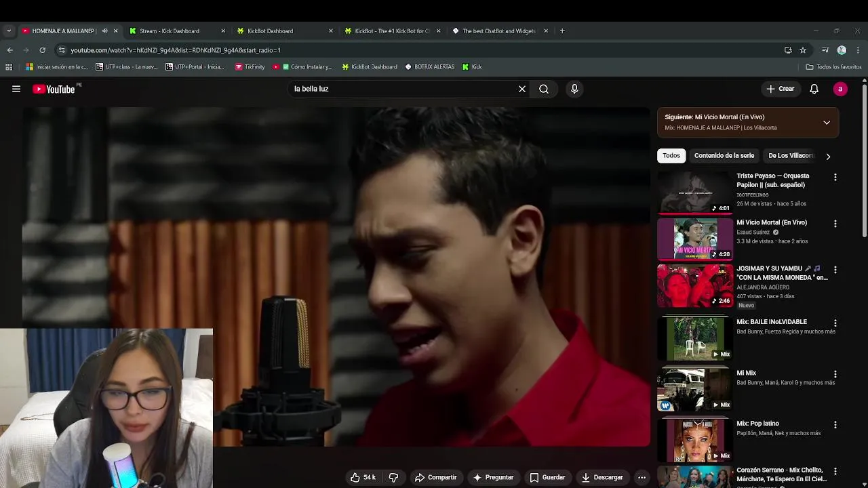Open Todos los favoritos folder
868x488 pixels.
tap(833, 66)
